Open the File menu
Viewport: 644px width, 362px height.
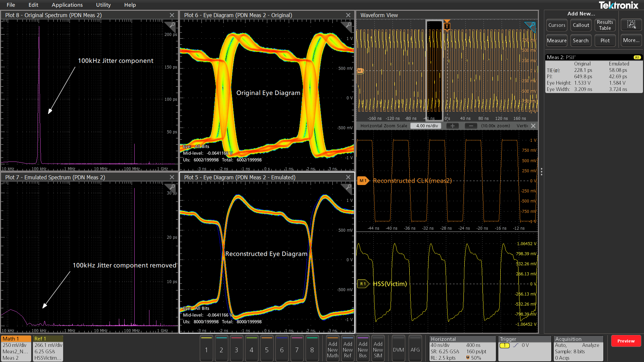pos(11,5)
